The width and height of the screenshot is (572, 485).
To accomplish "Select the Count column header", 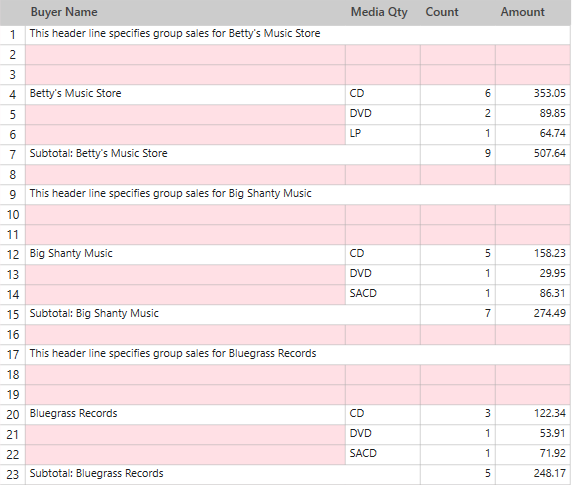I will point(457,12).
